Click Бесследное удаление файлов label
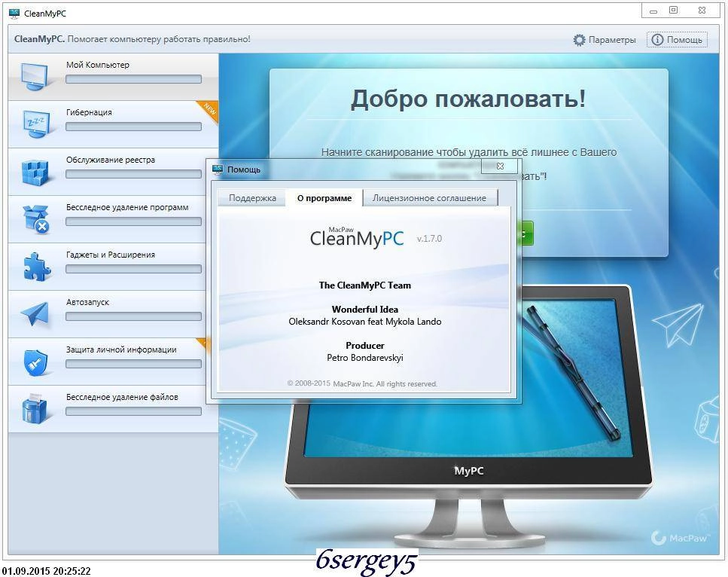 pos(122,397)
